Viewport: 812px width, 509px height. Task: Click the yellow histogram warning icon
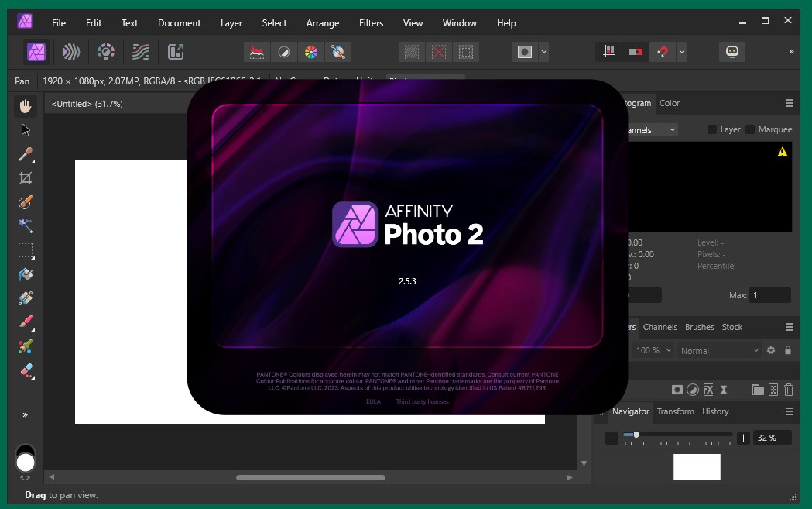coord(782,152)
